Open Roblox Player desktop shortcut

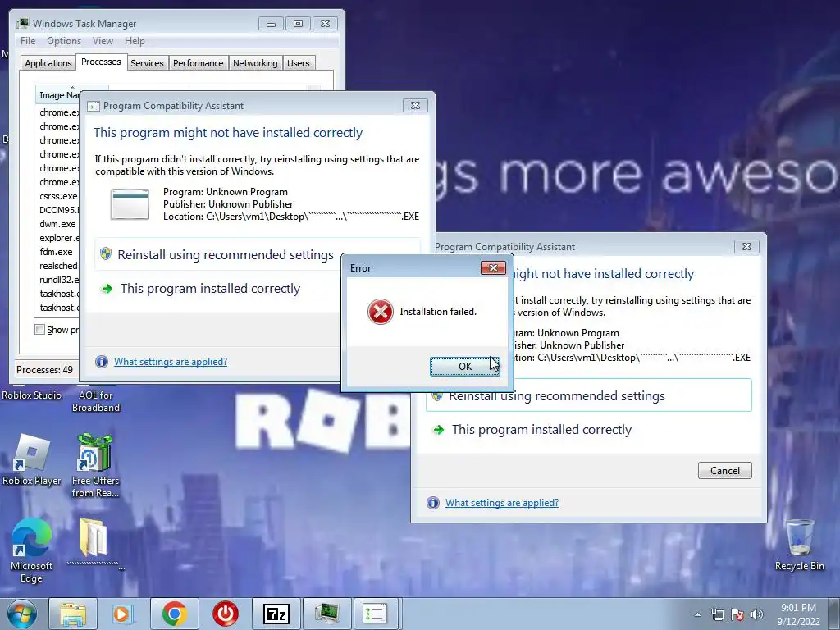point(32,459)
